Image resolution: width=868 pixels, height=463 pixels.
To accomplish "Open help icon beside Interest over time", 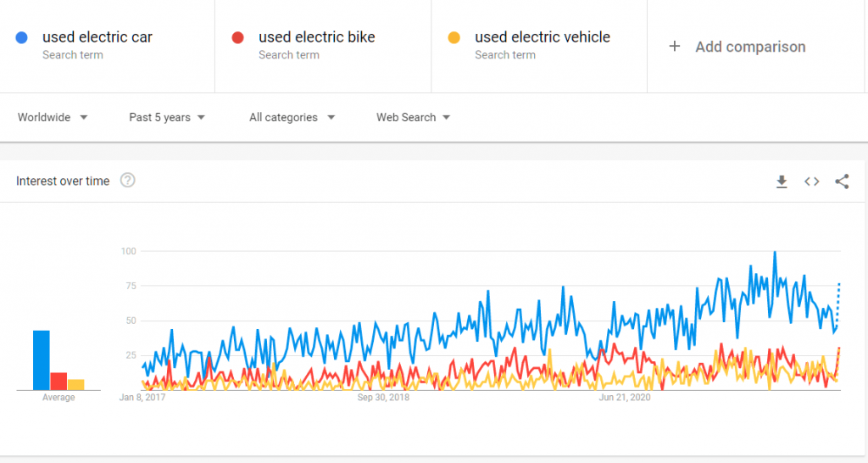I will tap(128, 181).
